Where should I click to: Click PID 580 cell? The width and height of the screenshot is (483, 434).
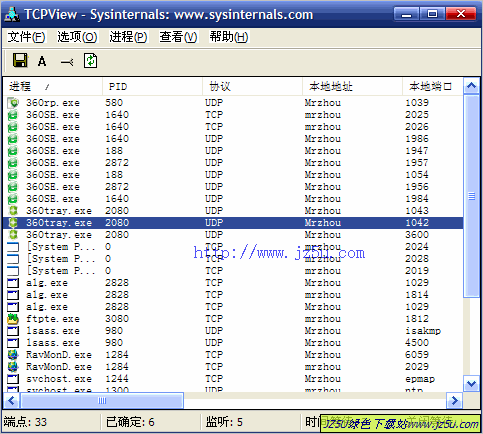click(x=114, y=103)
